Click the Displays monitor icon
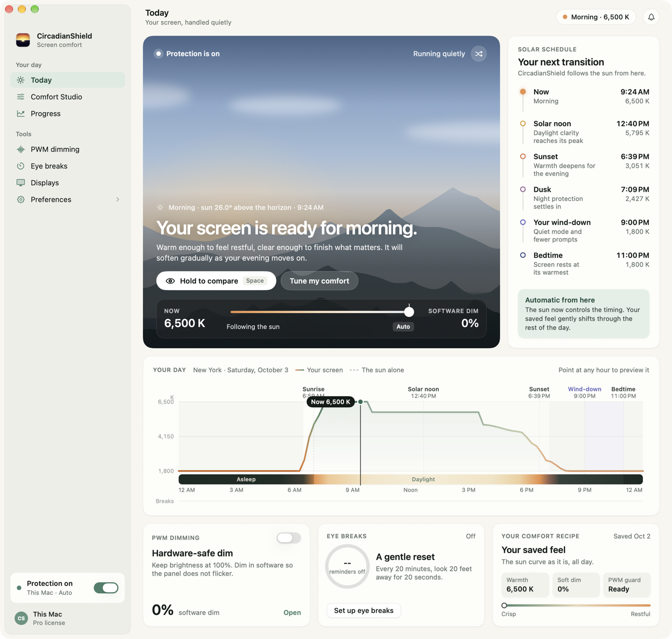This screenshot has height=639, width=672. coord(21,183)
